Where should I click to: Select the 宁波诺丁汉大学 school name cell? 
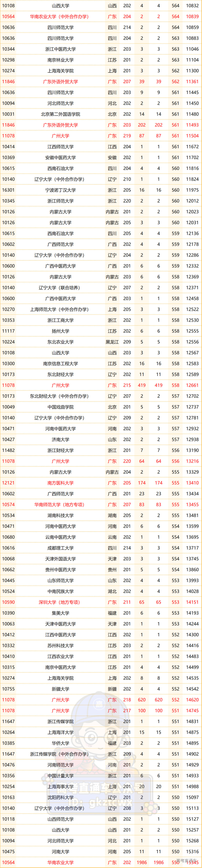click(60, 190)
